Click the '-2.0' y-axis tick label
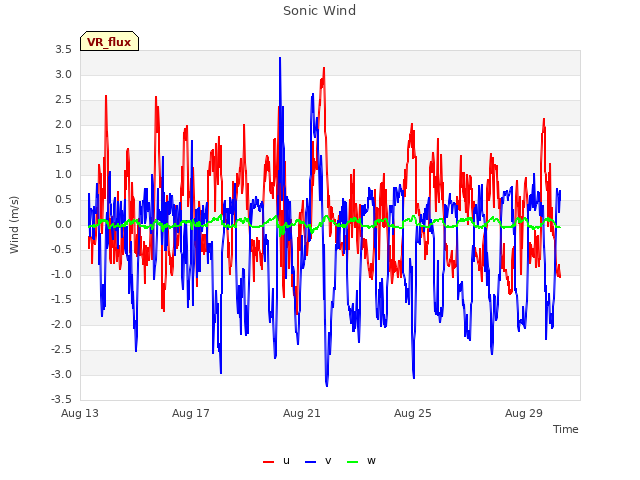 [x=62, y=325]
